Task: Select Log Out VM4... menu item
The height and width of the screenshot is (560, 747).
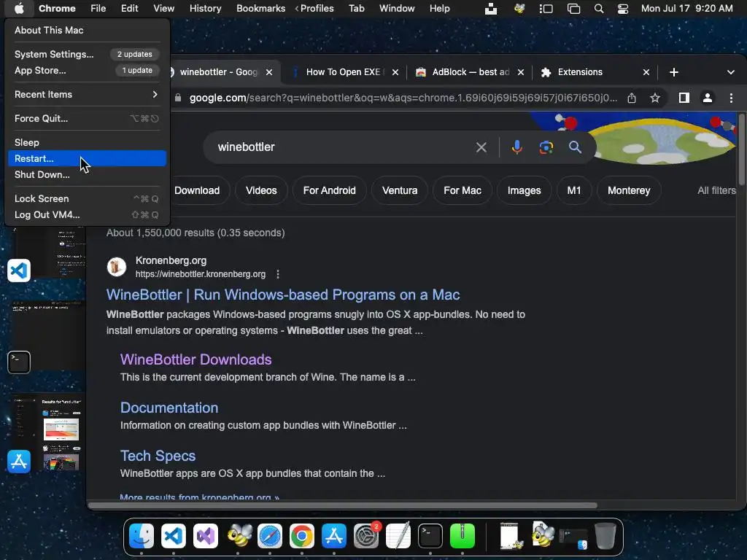Action: coord(87,215)
